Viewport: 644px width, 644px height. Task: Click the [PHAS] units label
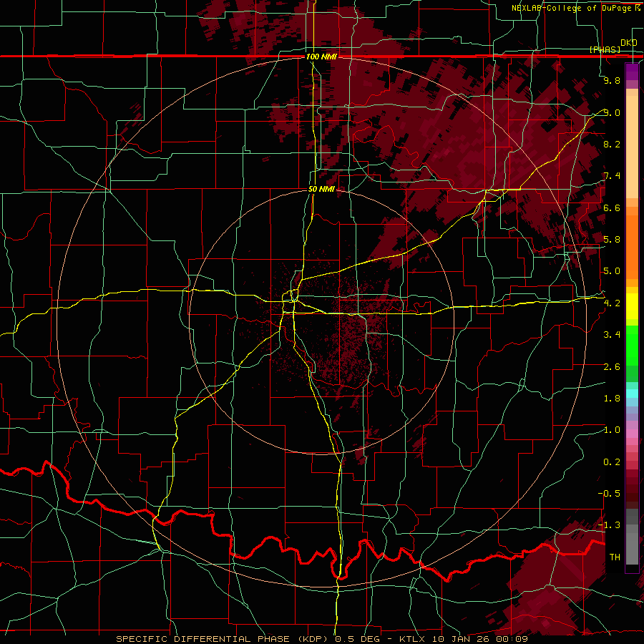605,49
